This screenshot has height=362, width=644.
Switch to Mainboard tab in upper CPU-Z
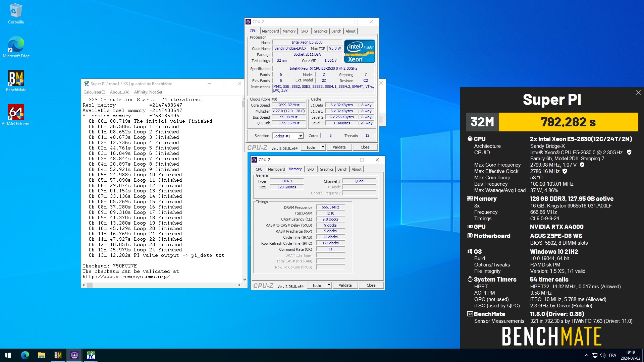point(270,31)
